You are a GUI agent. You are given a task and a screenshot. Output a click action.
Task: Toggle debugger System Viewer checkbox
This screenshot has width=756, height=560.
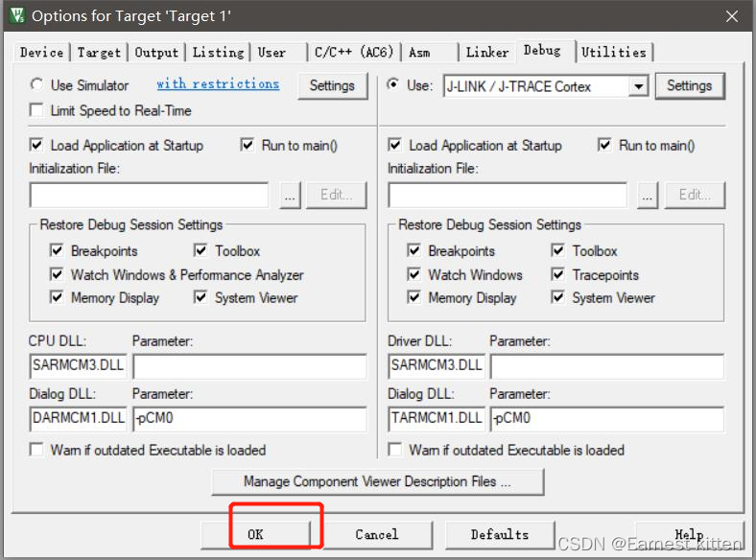pos(558,297)
